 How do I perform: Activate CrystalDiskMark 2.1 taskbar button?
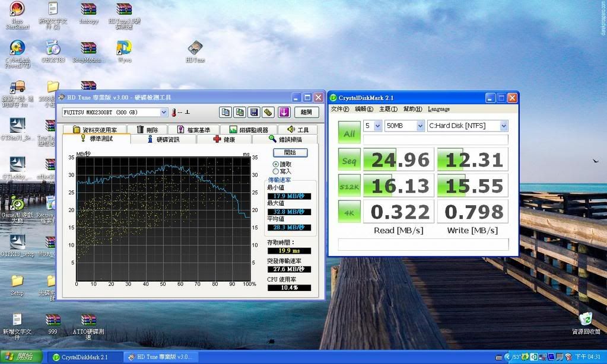coord(85,357)
